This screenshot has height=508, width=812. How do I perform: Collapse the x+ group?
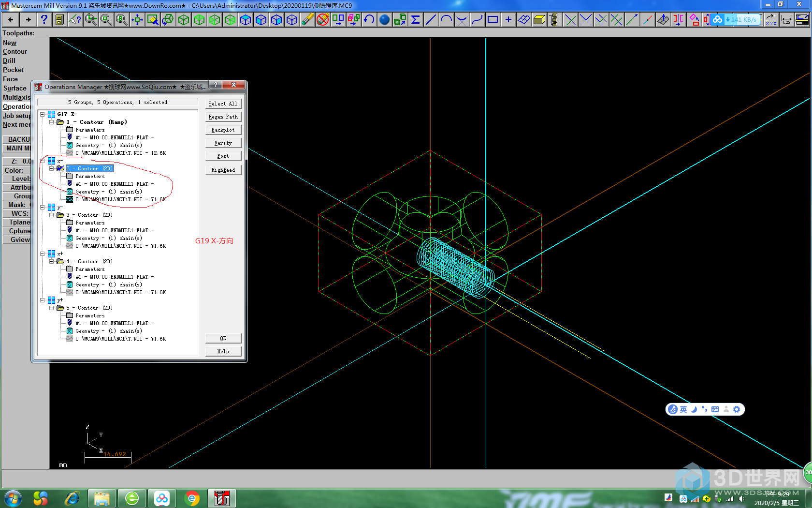click(43, 254)
